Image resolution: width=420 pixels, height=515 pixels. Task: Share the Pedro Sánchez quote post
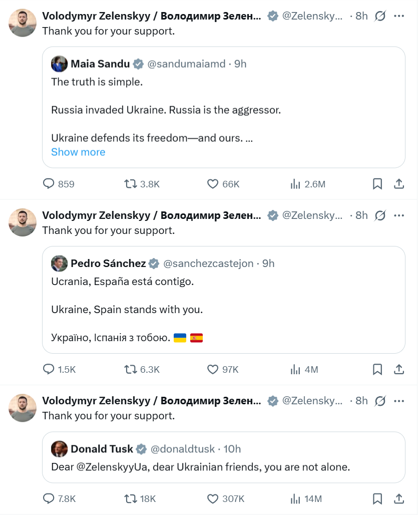(x=399, y=369)
